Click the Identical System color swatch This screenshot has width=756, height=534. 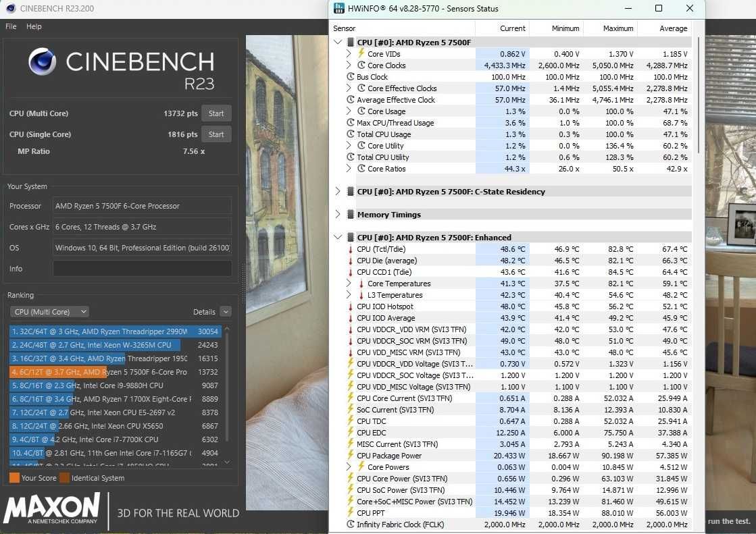click(65, 477)
